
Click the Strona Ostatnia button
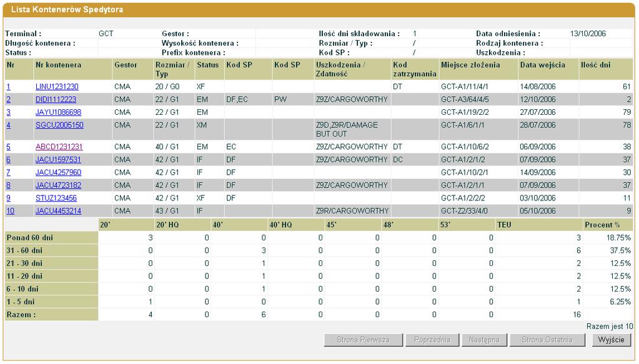point(547,340)
